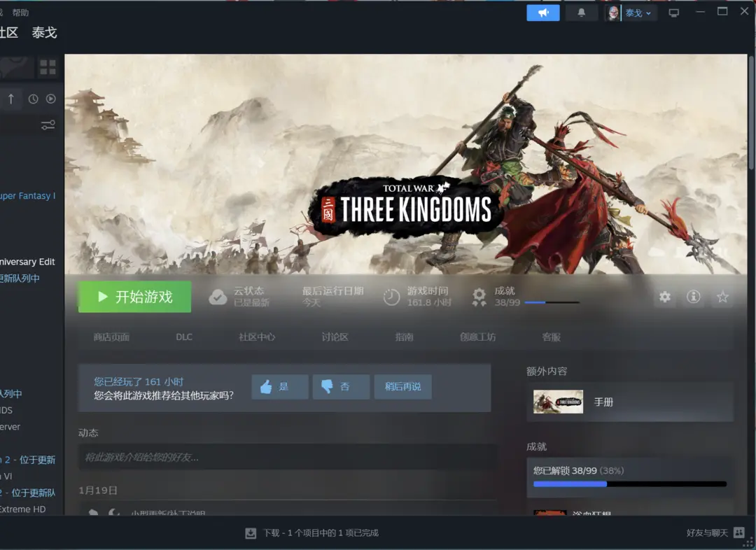Click the 您已解锁 38/99 progress bar

(630, 484)
